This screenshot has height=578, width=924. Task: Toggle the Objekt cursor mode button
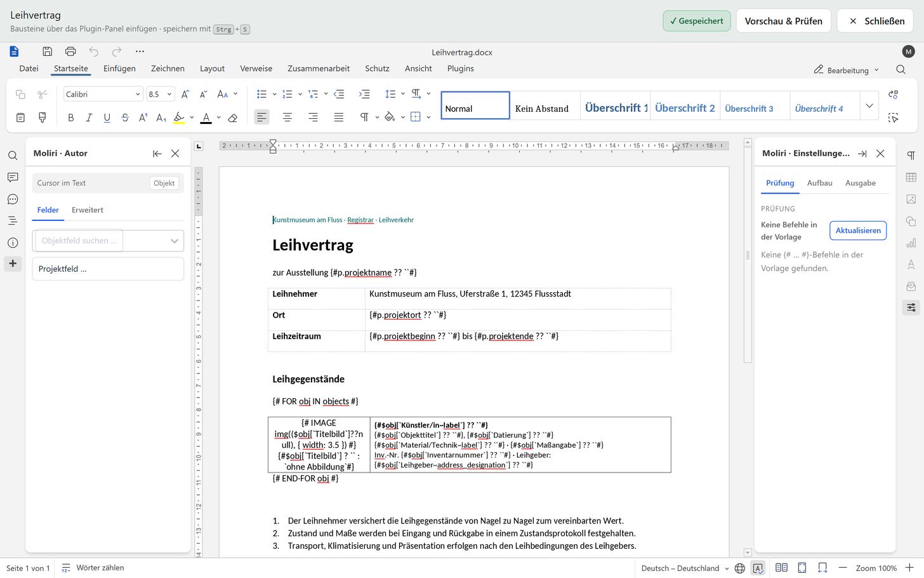[164, 183]
